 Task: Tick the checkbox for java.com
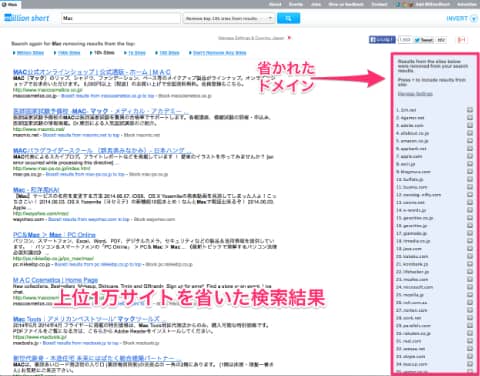(x=470, y=249)
